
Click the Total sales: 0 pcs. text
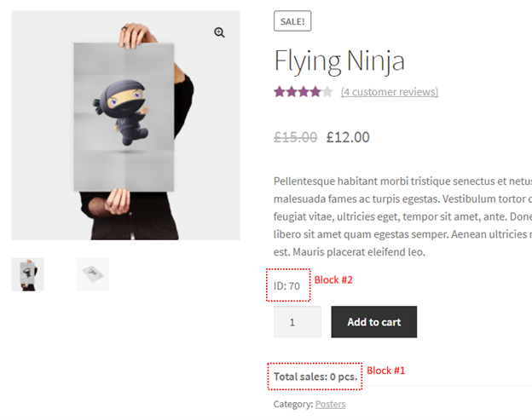pos(315,377)
